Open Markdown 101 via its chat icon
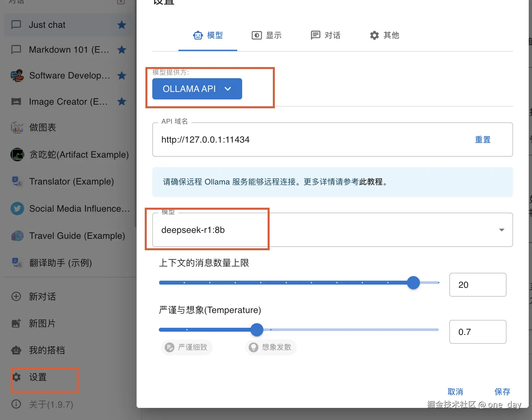Screen dimensions: 532x420 [16, 50]
